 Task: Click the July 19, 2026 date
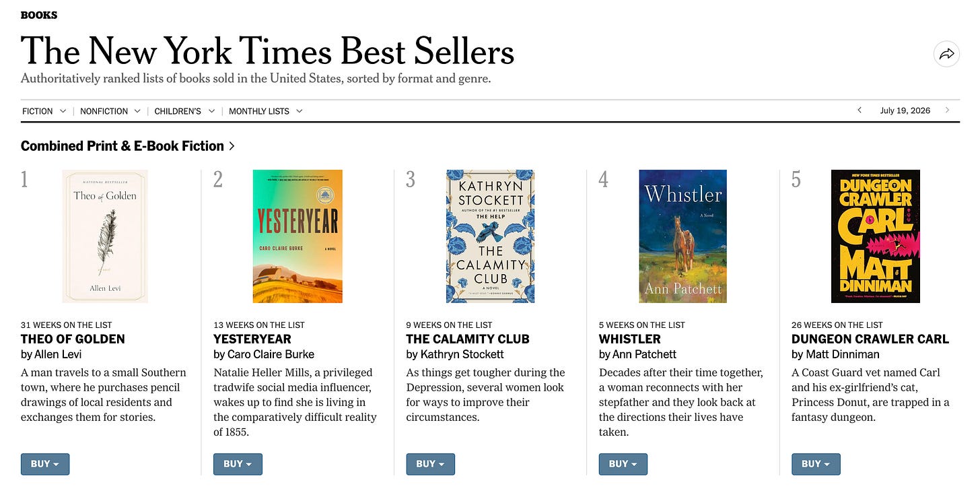[905, 110]
